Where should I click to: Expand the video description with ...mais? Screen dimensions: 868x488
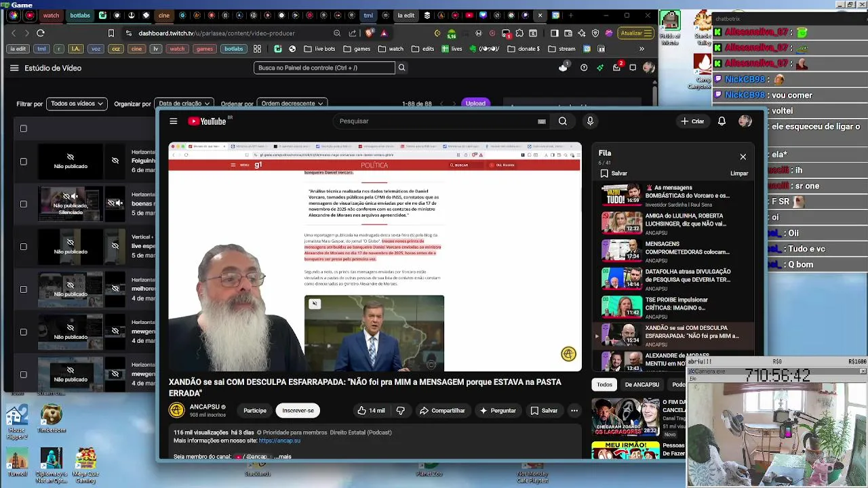pyautogui.click(x=284, y=457)
